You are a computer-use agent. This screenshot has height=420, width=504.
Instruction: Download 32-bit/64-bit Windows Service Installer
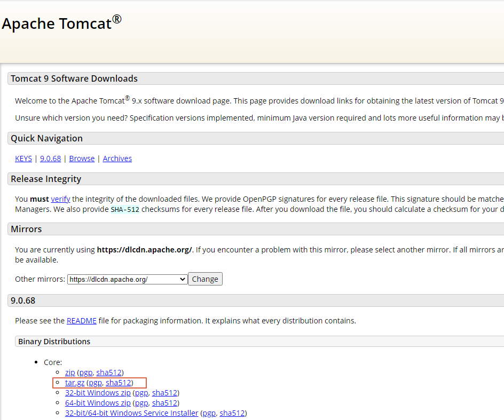(x=132, y=413)
